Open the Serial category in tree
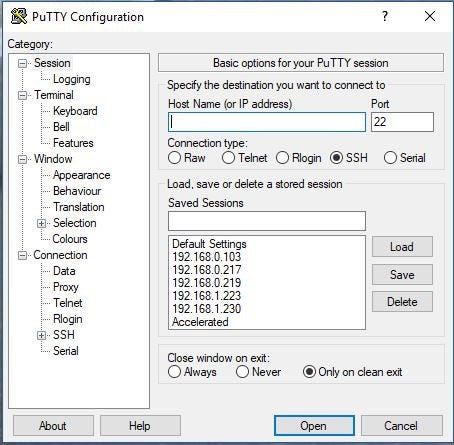Image resolution: width=454 pixels, height=445 pixels. click(x=66, y=351)
